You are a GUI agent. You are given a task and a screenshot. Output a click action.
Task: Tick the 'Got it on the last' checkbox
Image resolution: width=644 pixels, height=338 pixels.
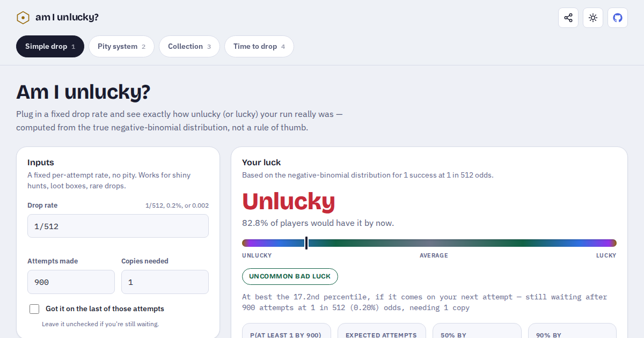[x=34, y=308]
